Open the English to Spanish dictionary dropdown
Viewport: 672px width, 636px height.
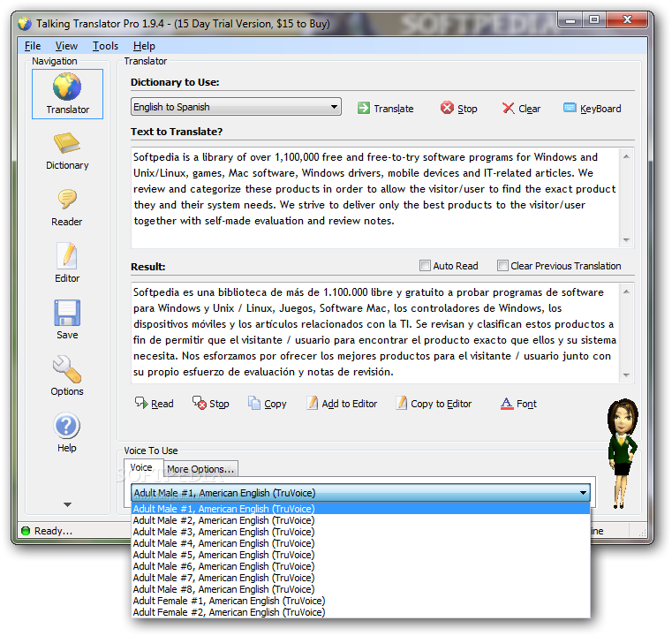pyautogui.click(x=236, y=107)
